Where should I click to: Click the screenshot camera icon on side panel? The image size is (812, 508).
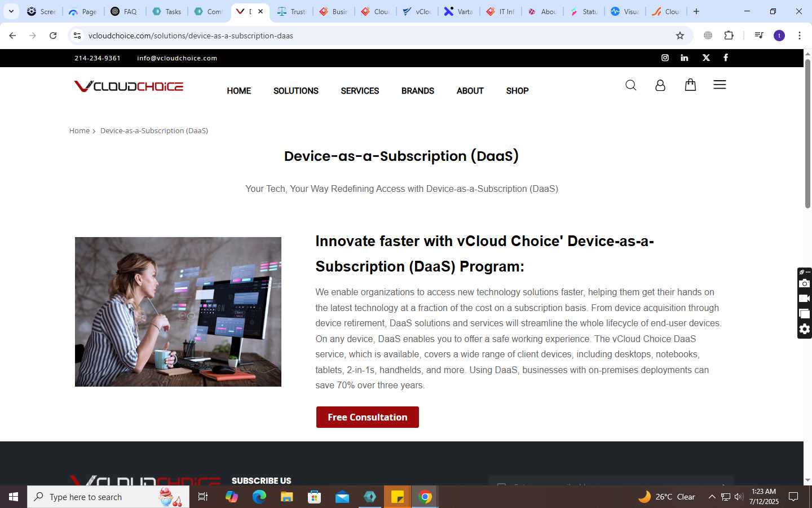point(805,283)
